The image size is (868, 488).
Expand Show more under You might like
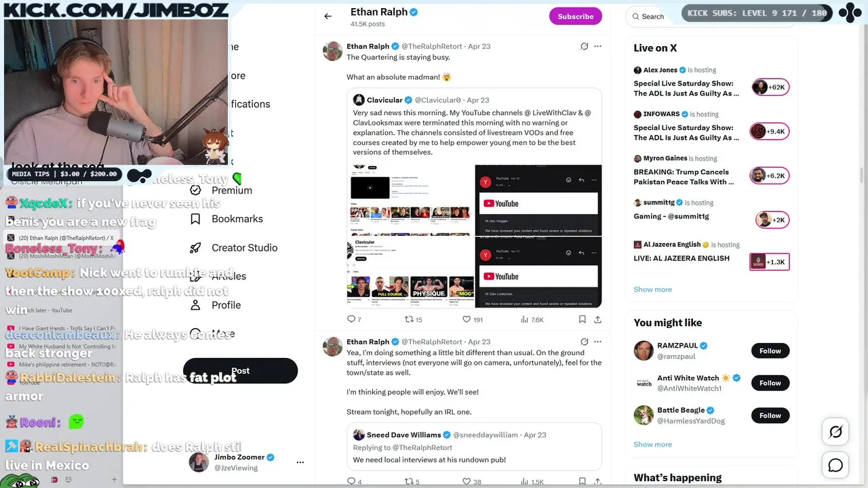[x=652, y=445]
